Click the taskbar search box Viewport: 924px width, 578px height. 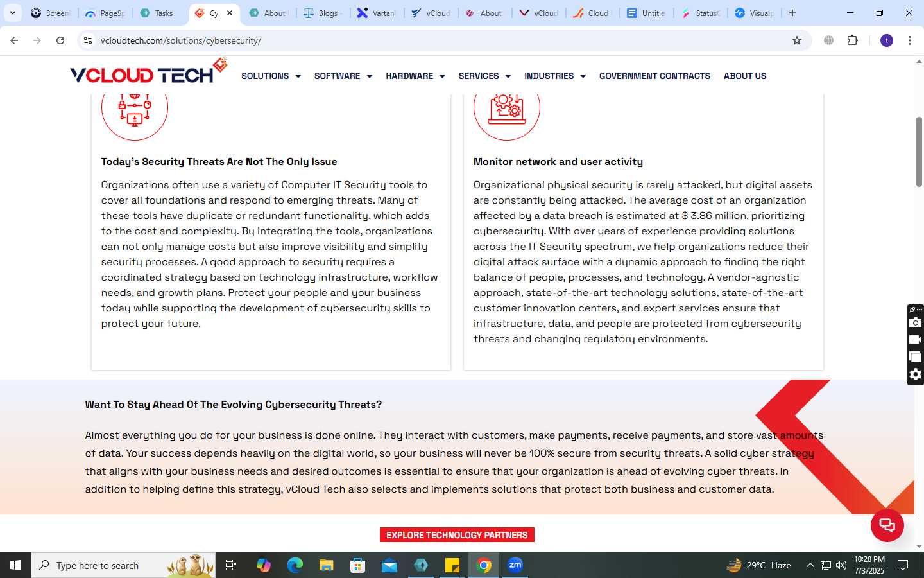pos(123,565)
